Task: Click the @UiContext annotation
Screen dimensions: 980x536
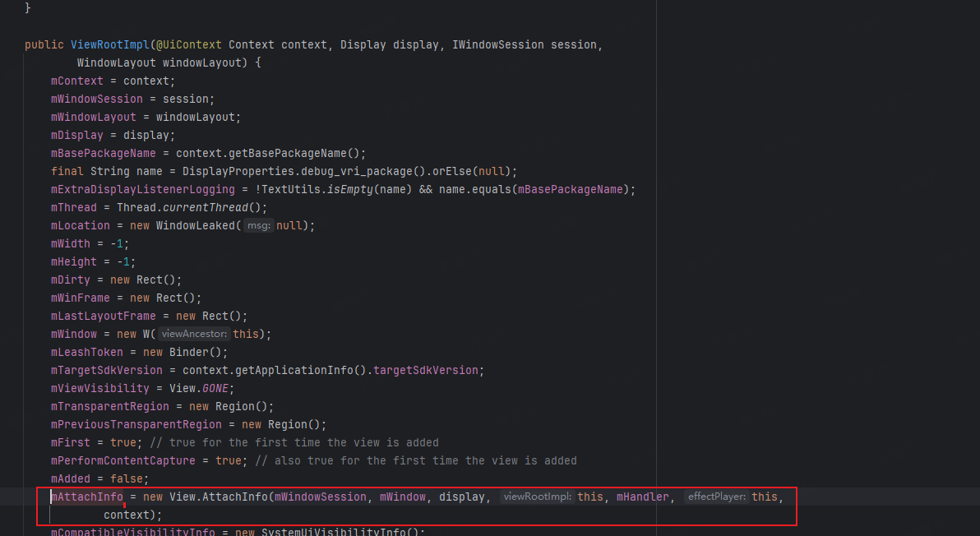Action: (189, 45)
